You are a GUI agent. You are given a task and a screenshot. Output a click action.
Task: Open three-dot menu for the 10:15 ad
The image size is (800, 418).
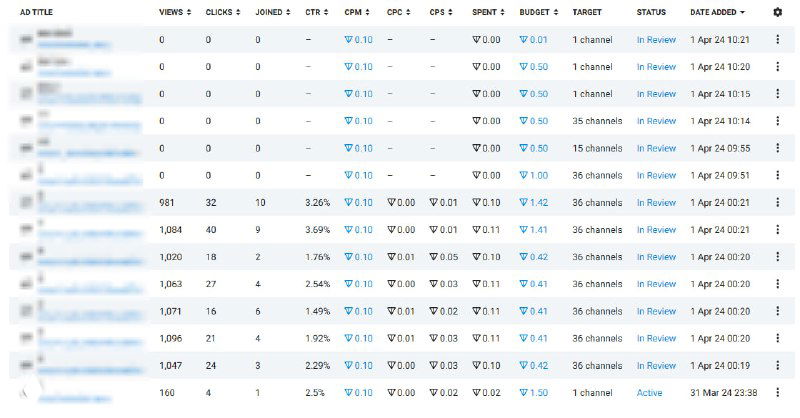[778, 94]
